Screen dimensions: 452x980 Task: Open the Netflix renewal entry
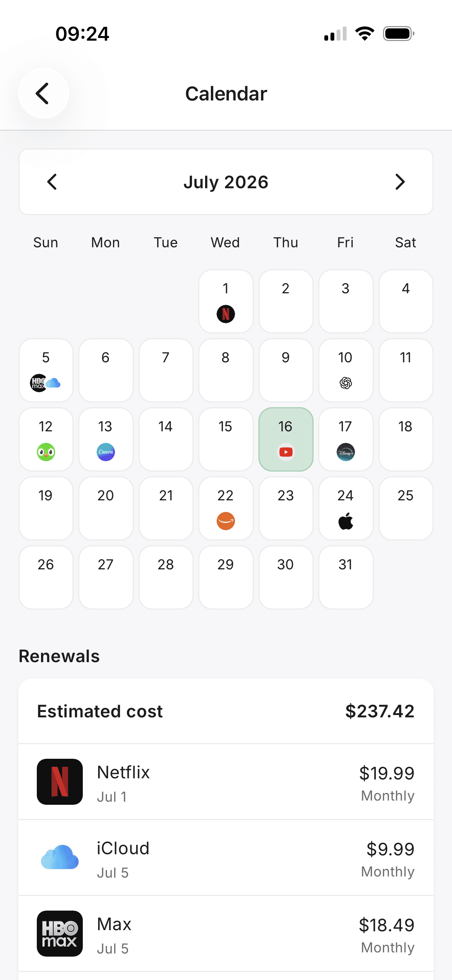(x=226, y=782)
